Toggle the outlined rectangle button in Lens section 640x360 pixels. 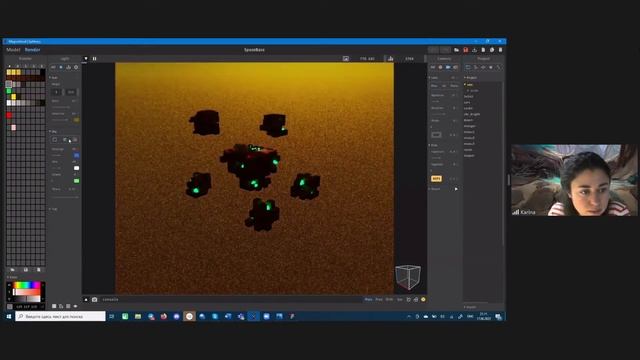point(436,135)
